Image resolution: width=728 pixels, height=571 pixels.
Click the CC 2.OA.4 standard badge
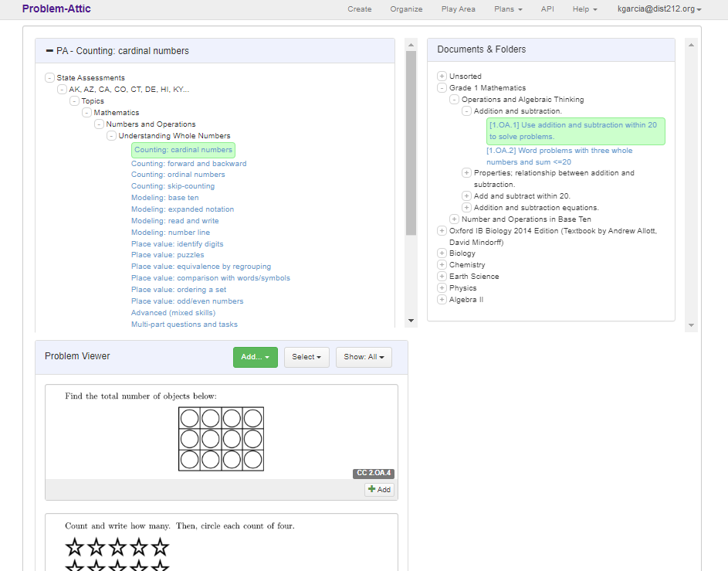point(374,473)
